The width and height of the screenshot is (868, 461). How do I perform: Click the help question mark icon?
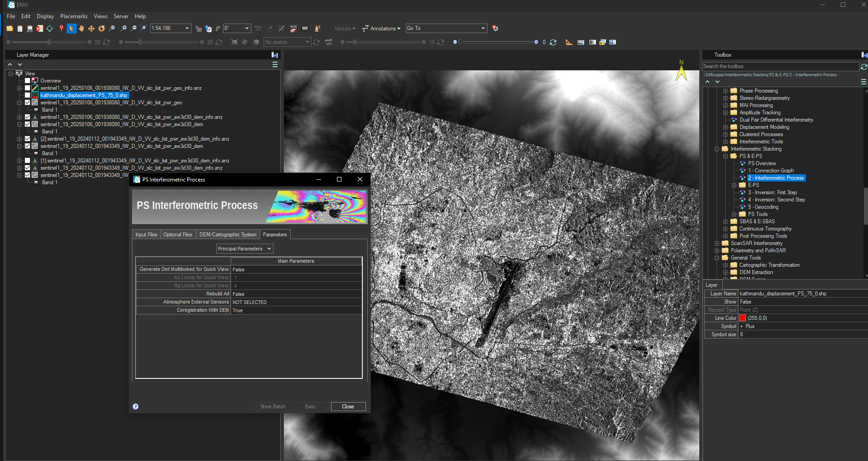tap(136, 407)
